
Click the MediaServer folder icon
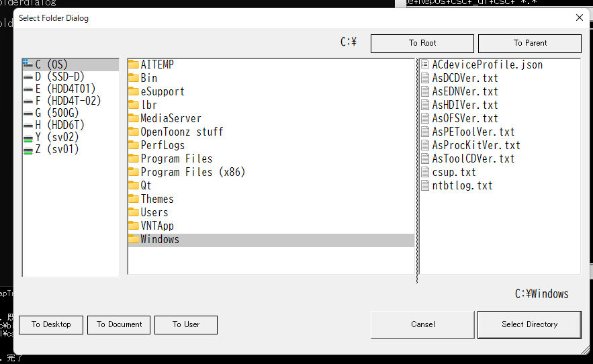point(134,118)
